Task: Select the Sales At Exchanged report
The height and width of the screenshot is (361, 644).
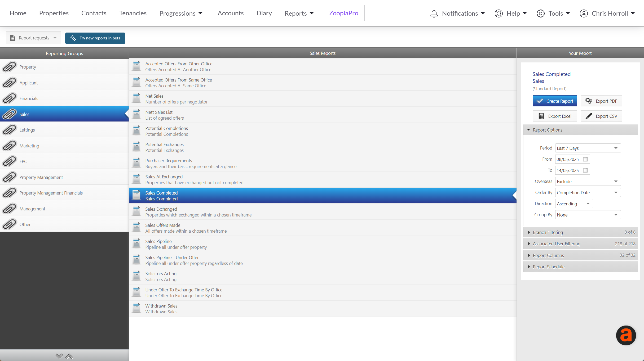Action: [x=323, y=179]
